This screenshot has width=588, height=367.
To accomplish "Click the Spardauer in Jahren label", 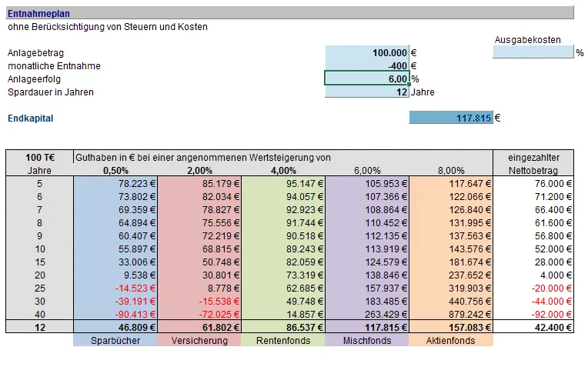I will click(51, 92).
